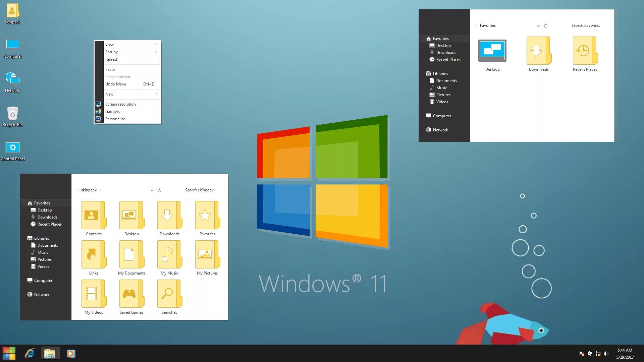
Task: Click Undo Move in context menu
Action: pyautogui.click(x=115, y=84)
